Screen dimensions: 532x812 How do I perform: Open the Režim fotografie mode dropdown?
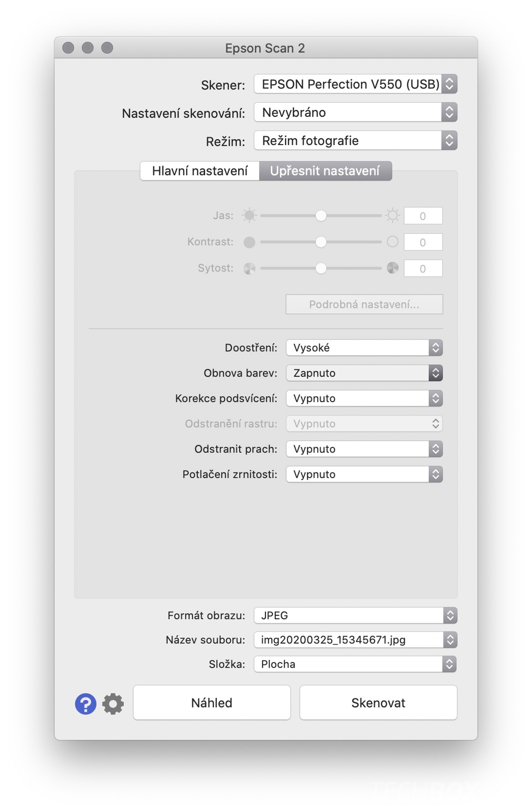(x=356, y=140)
